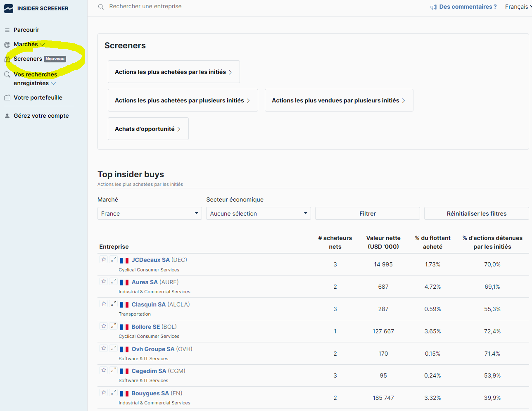Click the Transportation sector label under Clasquin
This screenshot has height=411, width=532.
pos(135,314)
